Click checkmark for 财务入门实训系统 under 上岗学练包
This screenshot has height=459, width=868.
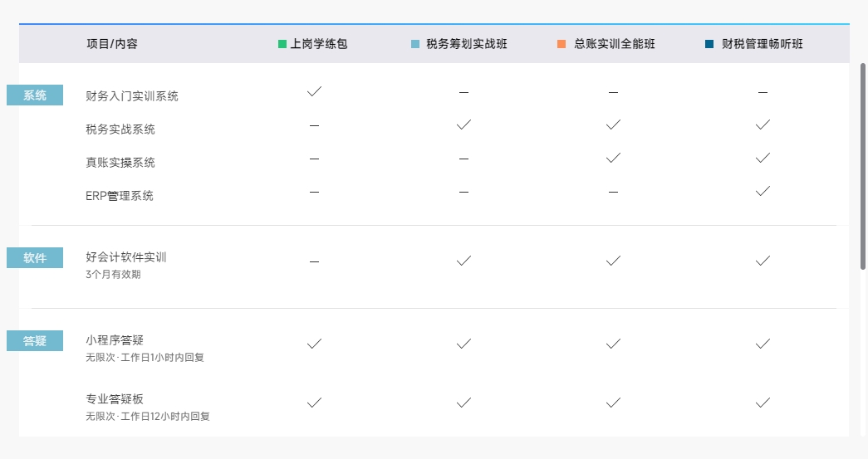point(315,92)
